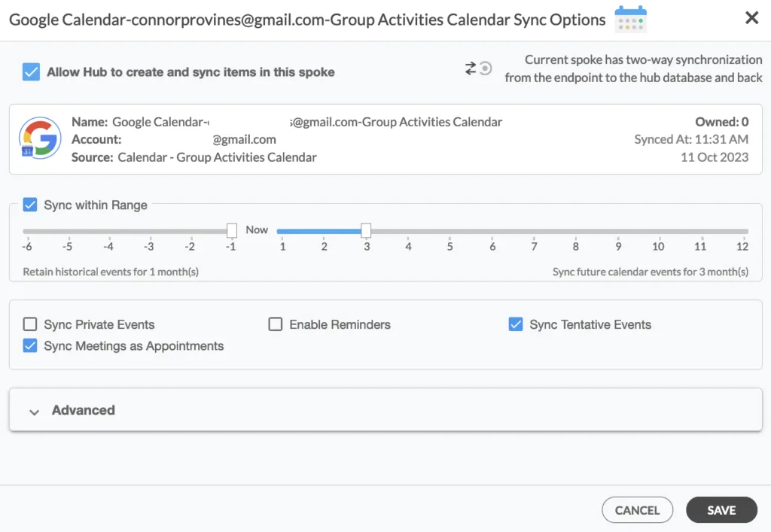
Task: Enable Sync Private Events
Action: (x=30, y=324)
